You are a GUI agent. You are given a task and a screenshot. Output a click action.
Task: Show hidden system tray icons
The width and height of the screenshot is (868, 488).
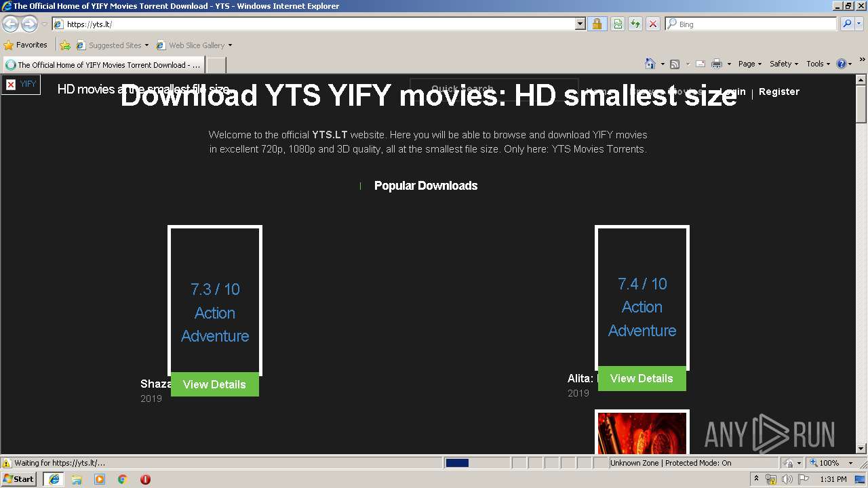click(756, 479)
